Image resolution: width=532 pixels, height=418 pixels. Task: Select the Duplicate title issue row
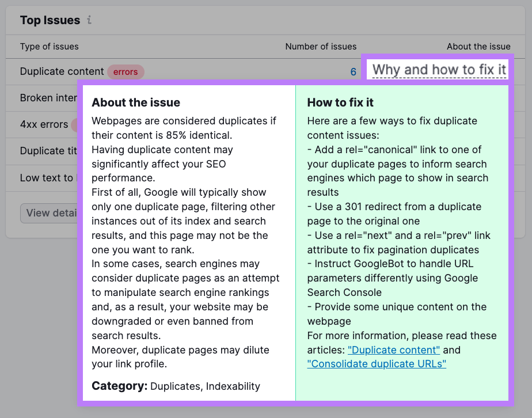45,151
